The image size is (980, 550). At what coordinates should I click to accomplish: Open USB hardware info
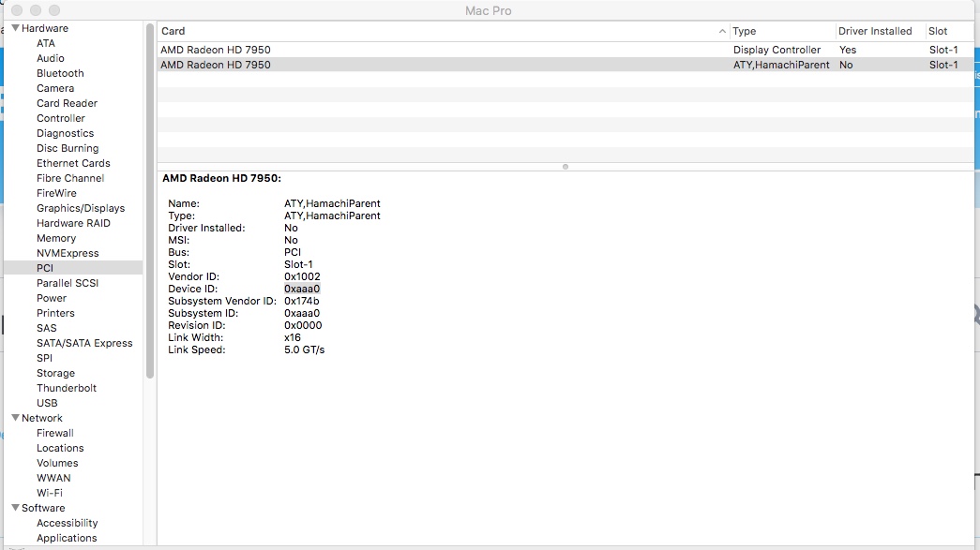[47, 403]
